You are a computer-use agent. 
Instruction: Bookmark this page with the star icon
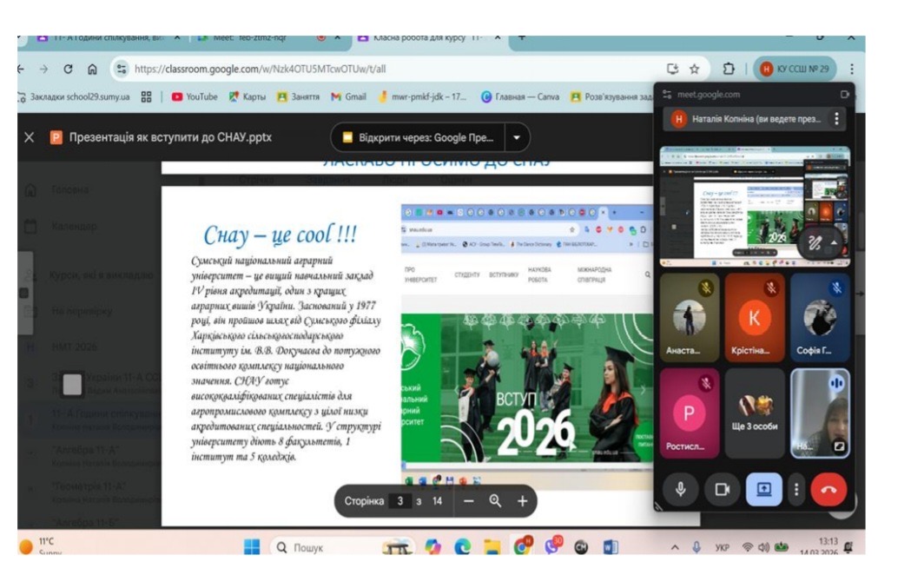(x=694, y=69)
